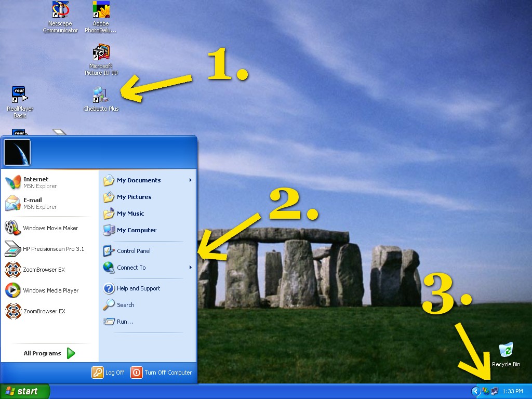Open the RealPlayer Basic desktop icon
532x399 pixels.
(20, 95)
